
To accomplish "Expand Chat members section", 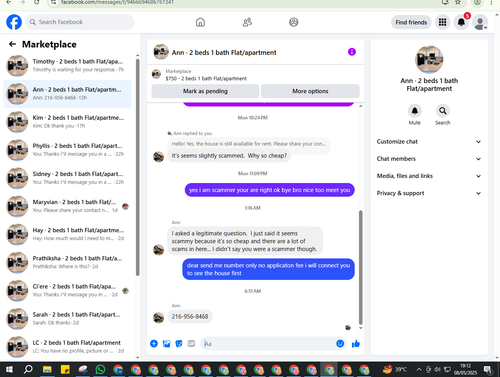I will 429,159.
